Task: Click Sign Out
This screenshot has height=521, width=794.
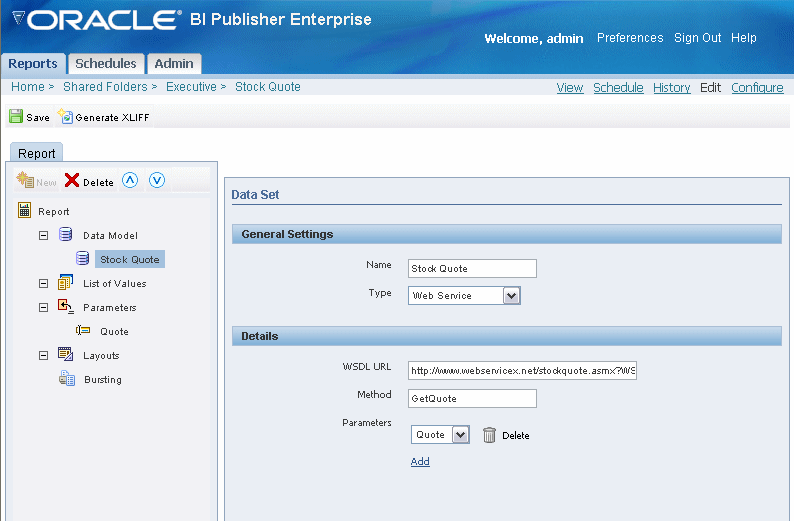Action: click(x=697, y=38)
